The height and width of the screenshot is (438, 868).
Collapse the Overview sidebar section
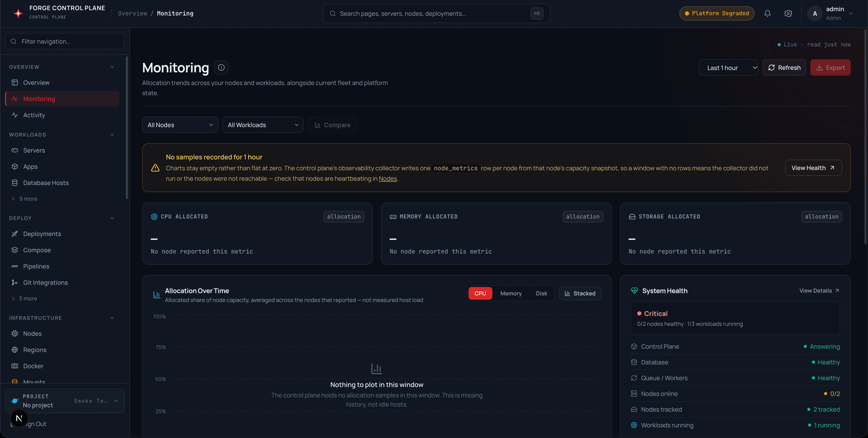point(112,67)
